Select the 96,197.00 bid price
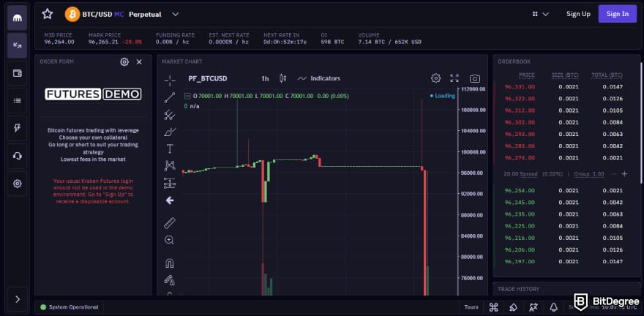This screenshot has width=644, height=316. click(x=520, y=261)
